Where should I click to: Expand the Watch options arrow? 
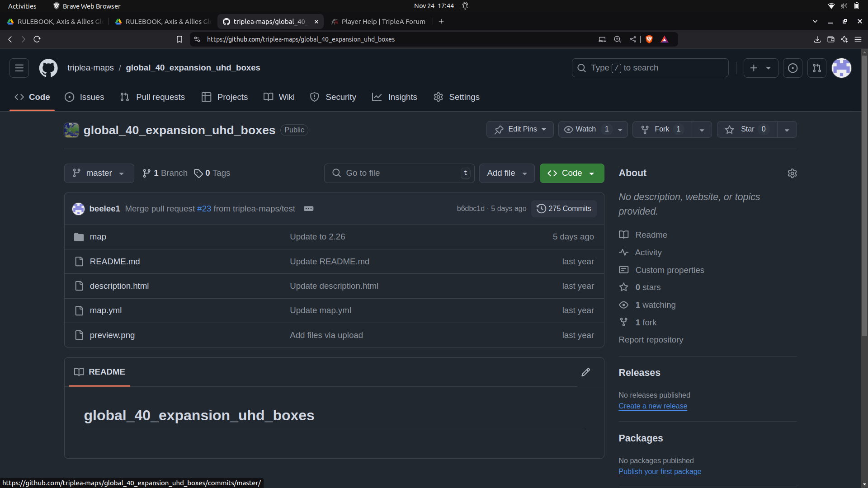[x=620, y=130]
